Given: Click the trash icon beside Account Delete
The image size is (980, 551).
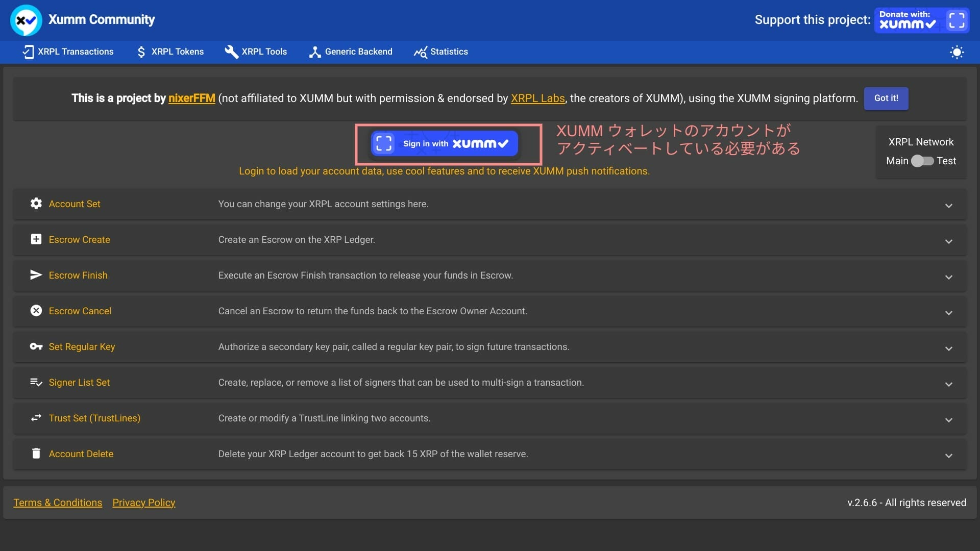Looking at the screenshot, I should [x=36, y=454].
